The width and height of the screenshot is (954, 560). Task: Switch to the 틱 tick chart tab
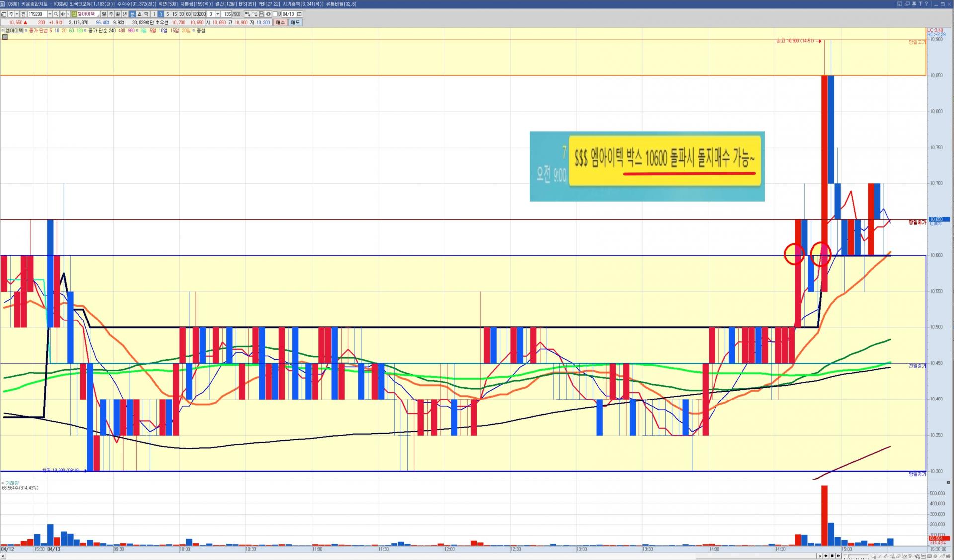click(x=146, y=14)
